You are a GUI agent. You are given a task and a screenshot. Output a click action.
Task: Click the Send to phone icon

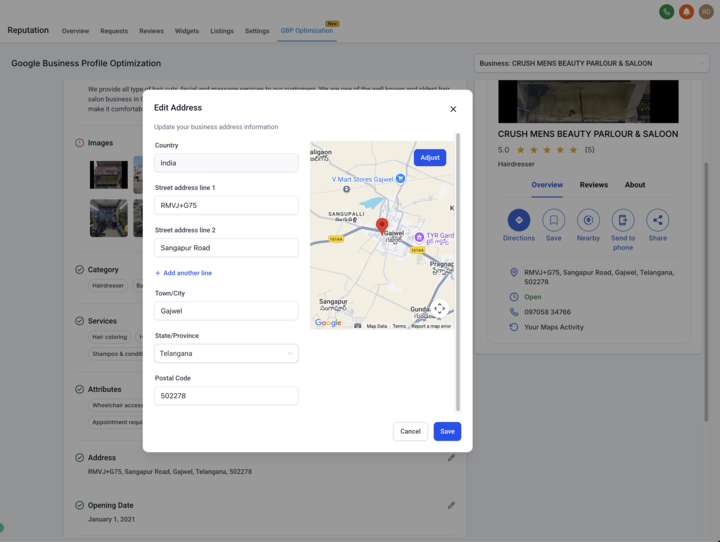click(x=623, y=220)
